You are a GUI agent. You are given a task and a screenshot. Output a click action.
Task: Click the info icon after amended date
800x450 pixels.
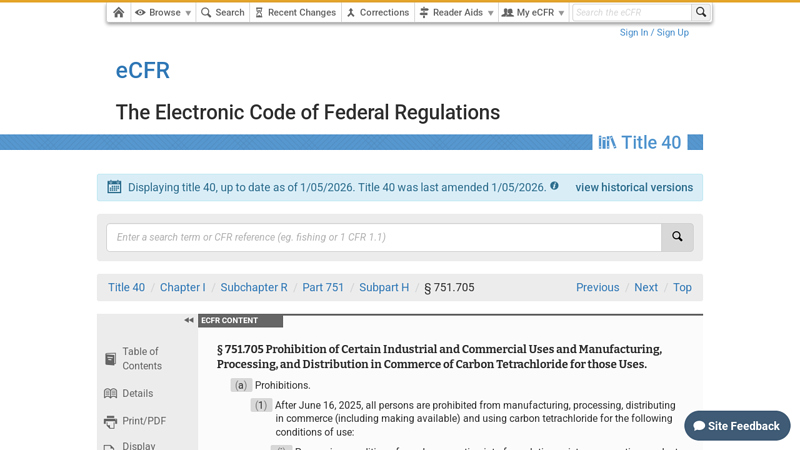tap(554, 186)
